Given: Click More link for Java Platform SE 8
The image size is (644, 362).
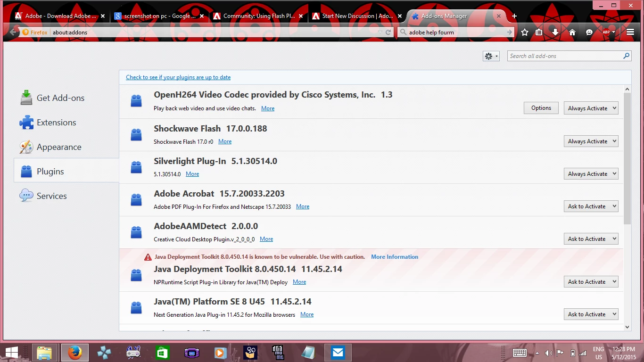Looking at the screenshot, I should 307,314.
